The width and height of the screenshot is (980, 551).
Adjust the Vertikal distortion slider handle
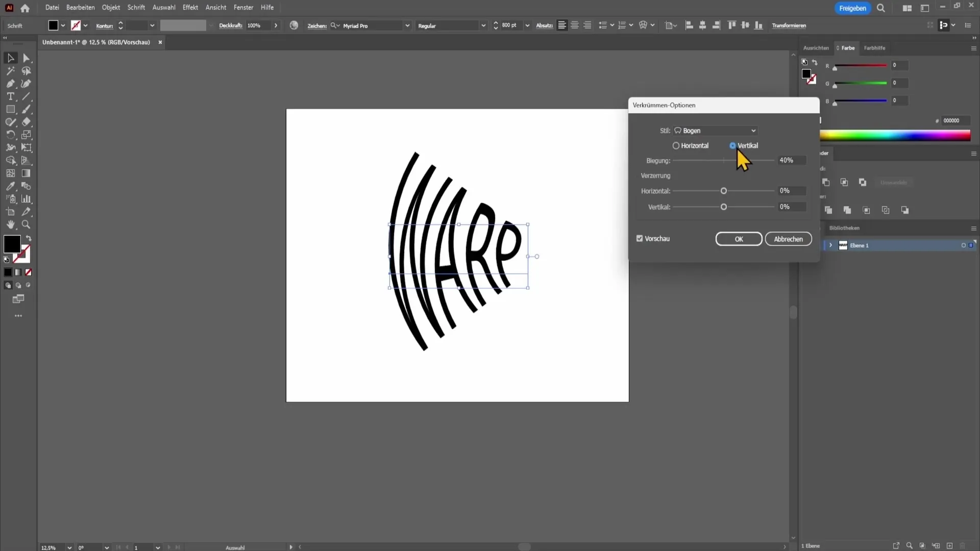723,207
